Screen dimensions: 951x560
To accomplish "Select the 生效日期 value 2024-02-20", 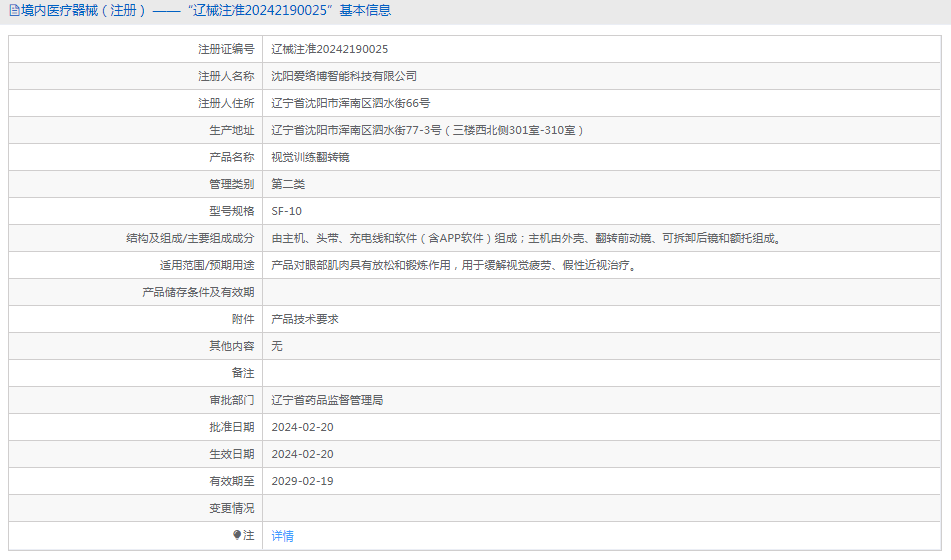I will [302, 454].
